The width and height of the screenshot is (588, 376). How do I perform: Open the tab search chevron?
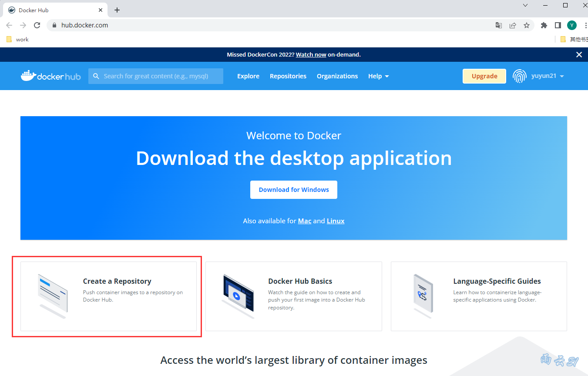pyautogui.click(x=525, y=5)
